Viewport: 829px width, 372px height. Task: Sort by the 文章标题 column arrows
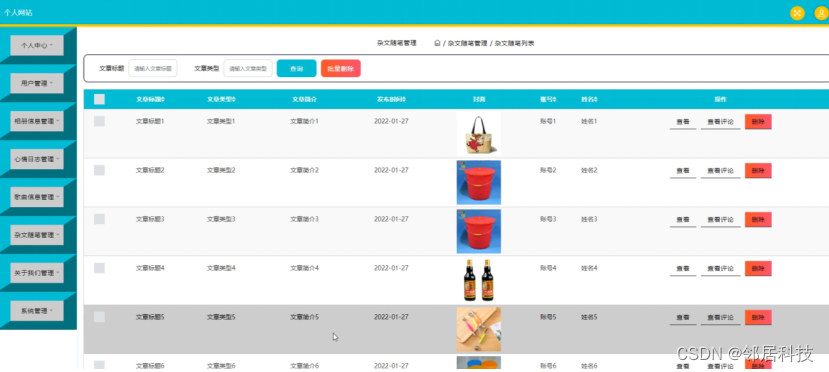pos(163,99)
